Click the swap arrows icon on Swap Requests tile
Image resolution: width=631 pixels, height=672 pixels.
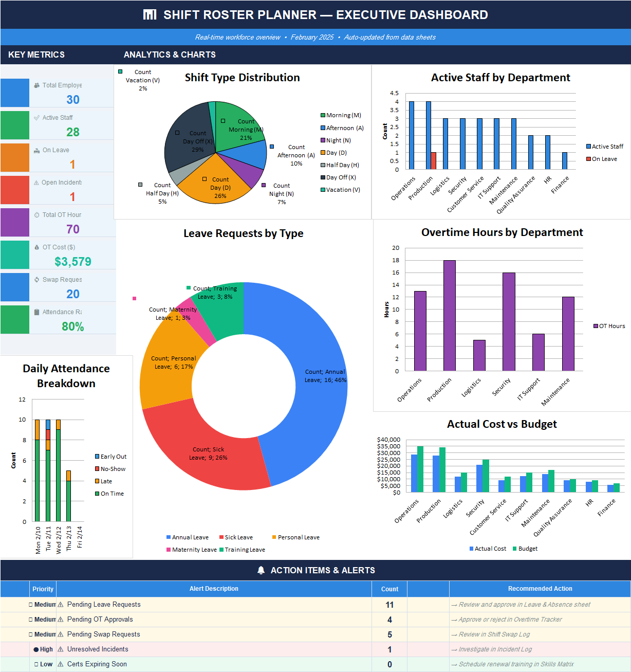pyautogui.click(x=36, y=281)
